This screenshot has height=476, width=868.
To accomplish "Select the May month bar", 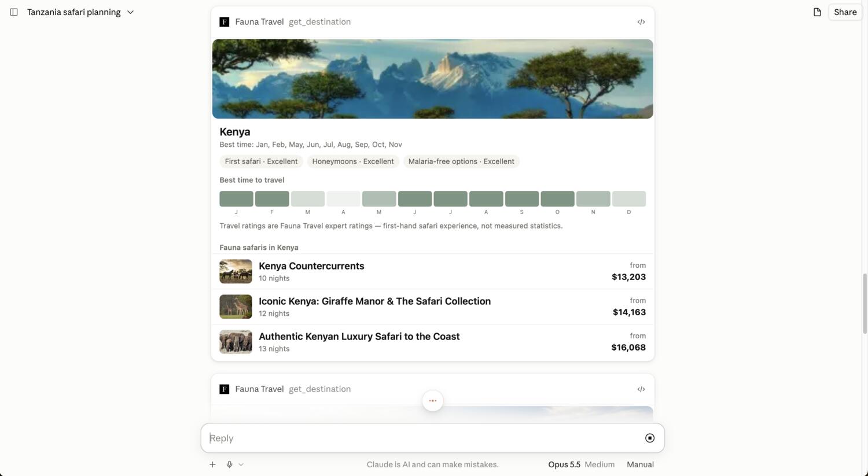I will pos(379,199).
